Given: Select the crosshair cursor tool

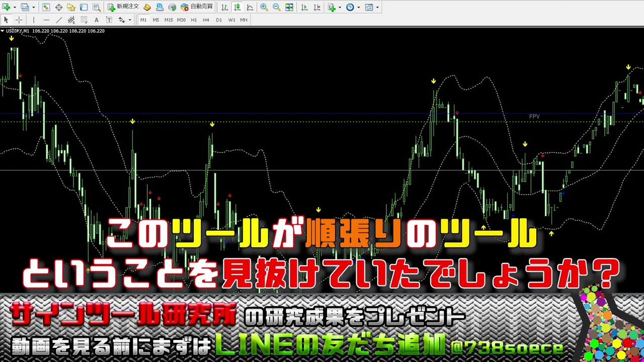Looking at the screenshot, I should pos(19,20).
